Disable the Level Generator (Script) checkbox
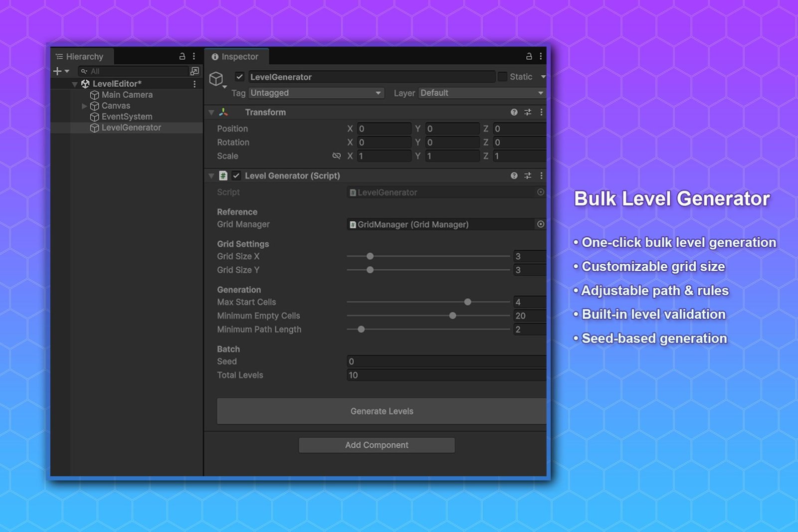 pyautogui.click(x=236, y=176)
